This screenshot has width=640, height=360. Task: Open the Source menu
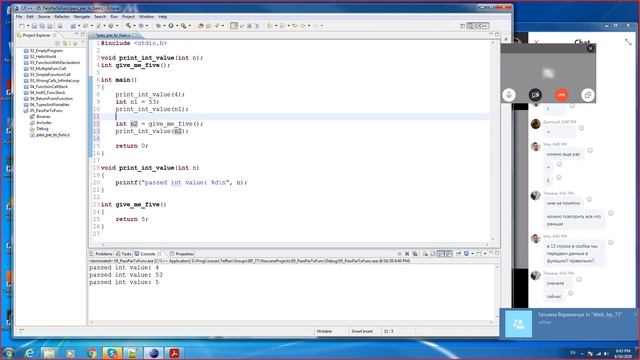coord(44,17)
